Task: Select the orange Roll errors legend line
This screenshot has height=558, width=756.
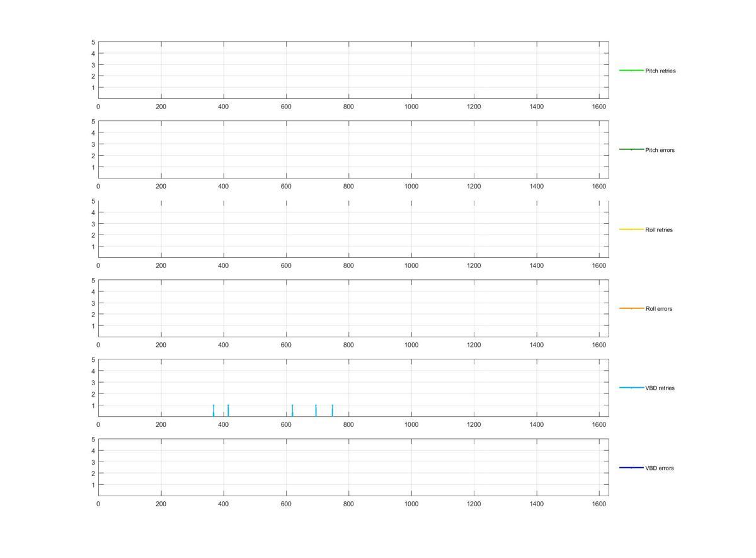Action: [x=631, y=308]
